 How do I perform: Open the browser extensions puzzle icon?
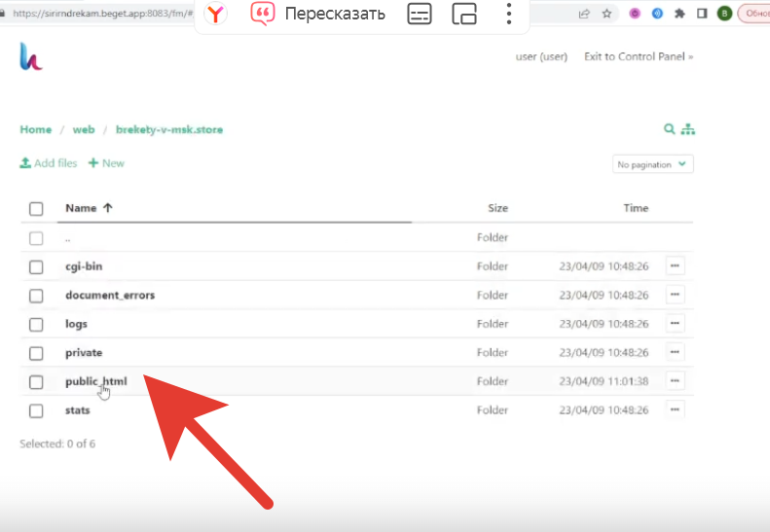[x=679, y=14]
